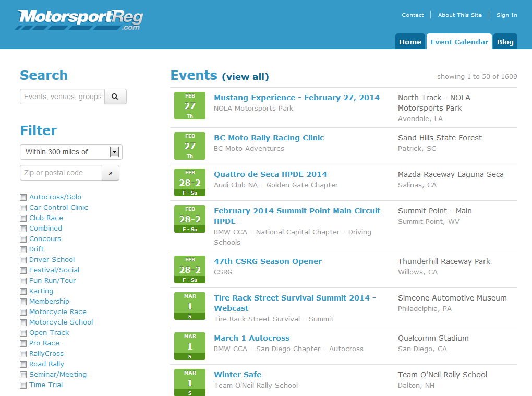The width and height of the screenshot is (532, 396).
Task: Click the Sign In link
Action: (506, 15)
